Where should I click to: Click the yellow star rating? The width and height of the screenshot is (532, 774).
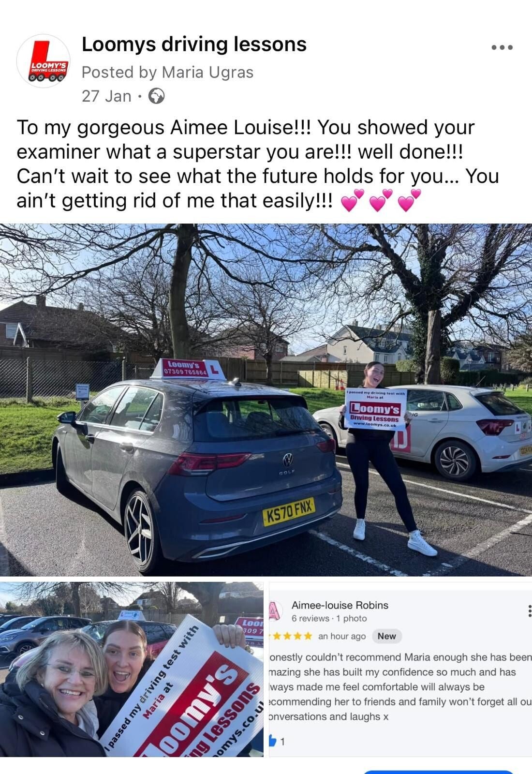292,636
